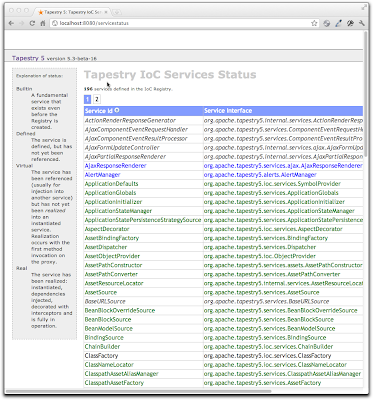Viewport: 373px width, 400px height.
Task: Click the browser forward arrow
Action: (x=22, y=23)
